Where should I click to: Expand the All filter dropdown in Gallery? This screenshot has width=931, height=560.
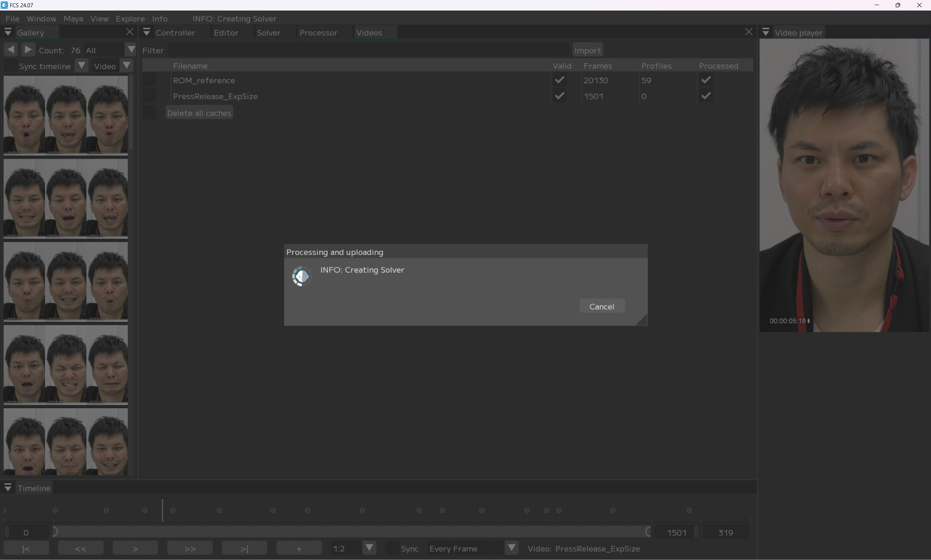coord(131,49)
